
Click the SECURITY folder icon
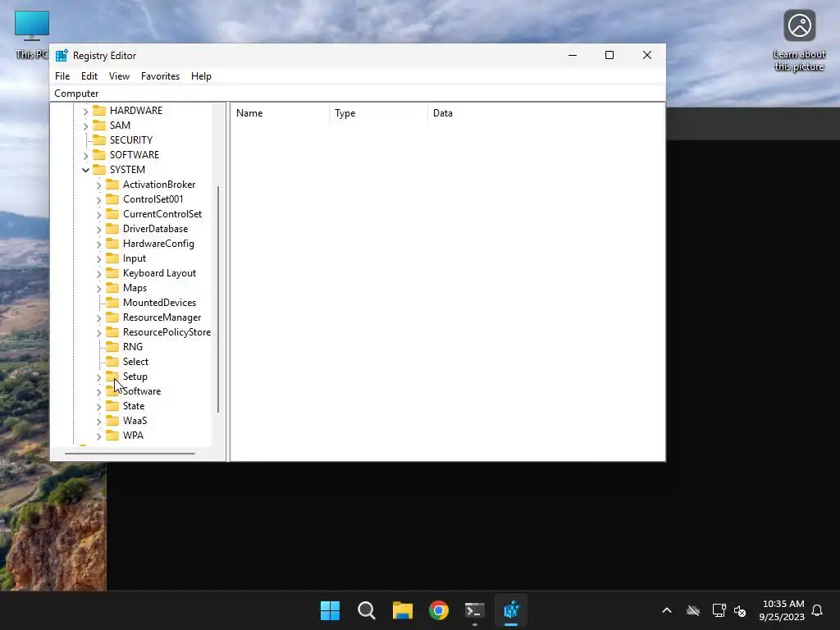[99, 139]
